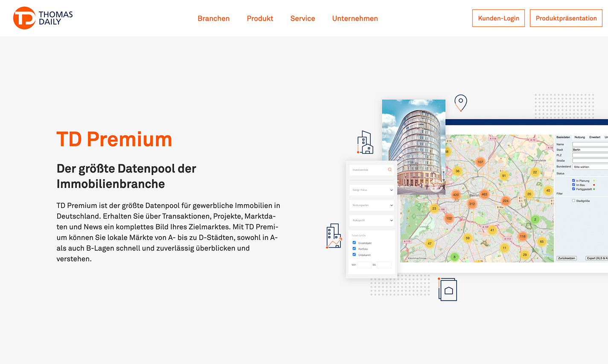Select map cluster marker 116
The height and width of the screenshot is (364, 608).
point(523,236)
